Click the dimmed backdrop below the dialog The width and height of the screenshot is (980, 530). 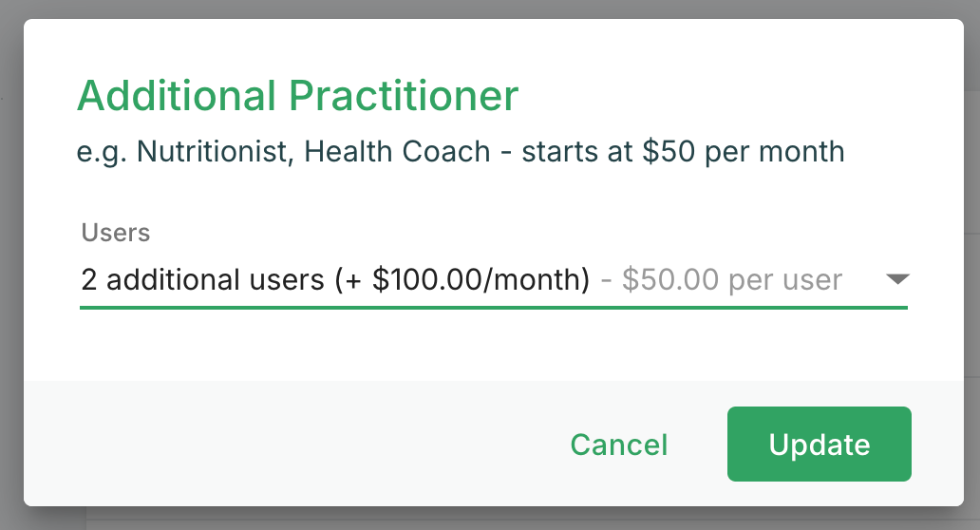[x=490, y=519]
